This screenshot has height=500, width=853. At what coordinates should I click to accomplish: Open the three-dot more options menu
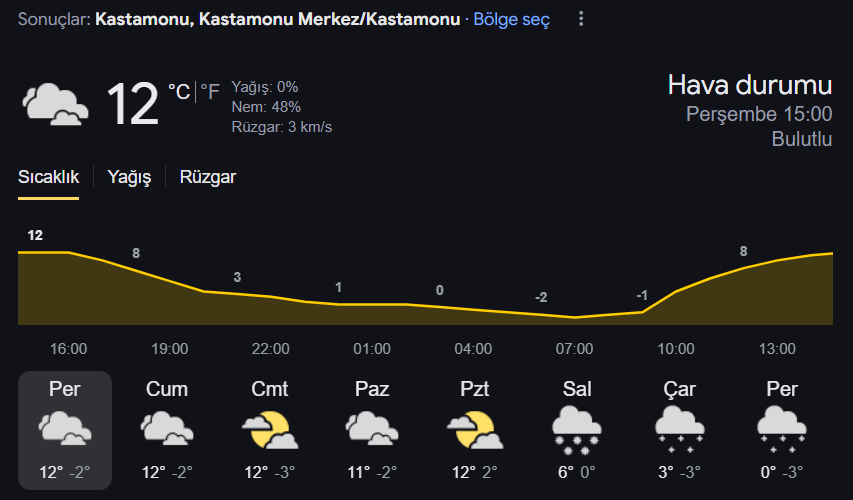coord(581,19)
